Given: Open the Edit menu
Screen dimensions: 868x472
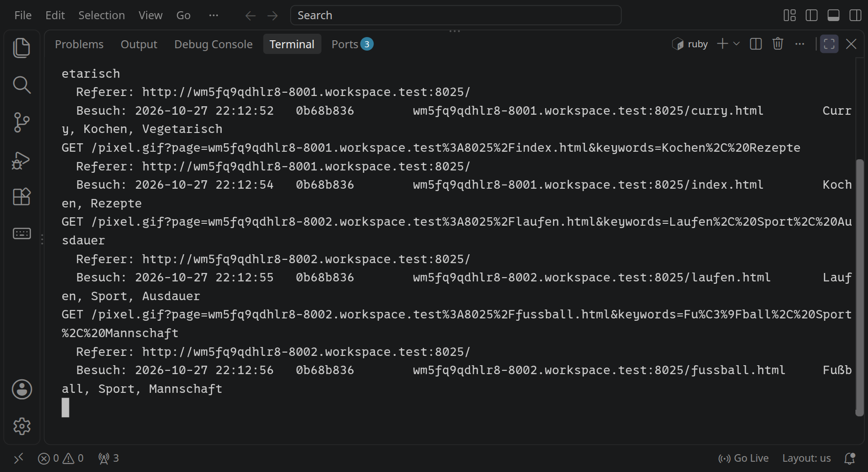Looking at the screenshot, I should click(55, 15).
